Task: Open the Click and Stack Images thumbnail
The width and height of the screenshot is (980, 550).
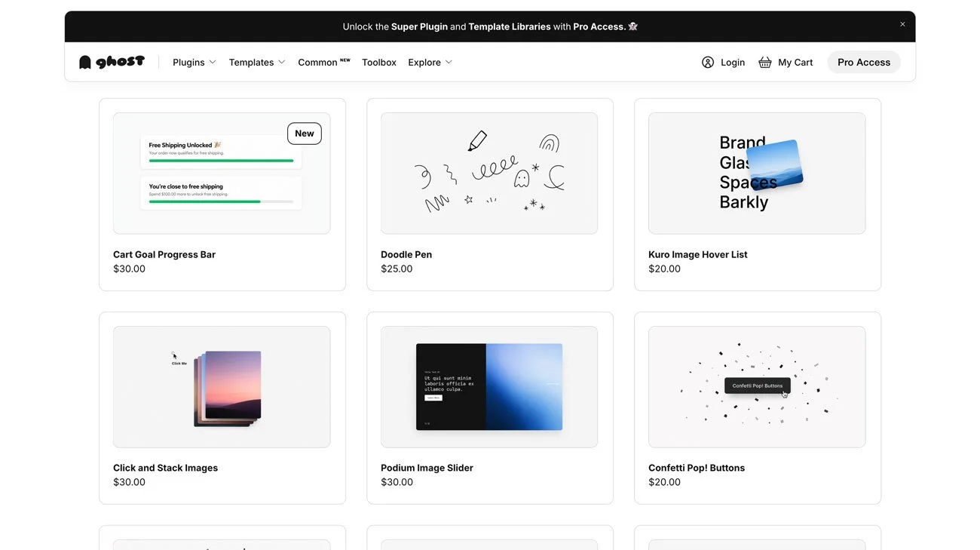Action: pyautogui.click(x=222, y=387)
